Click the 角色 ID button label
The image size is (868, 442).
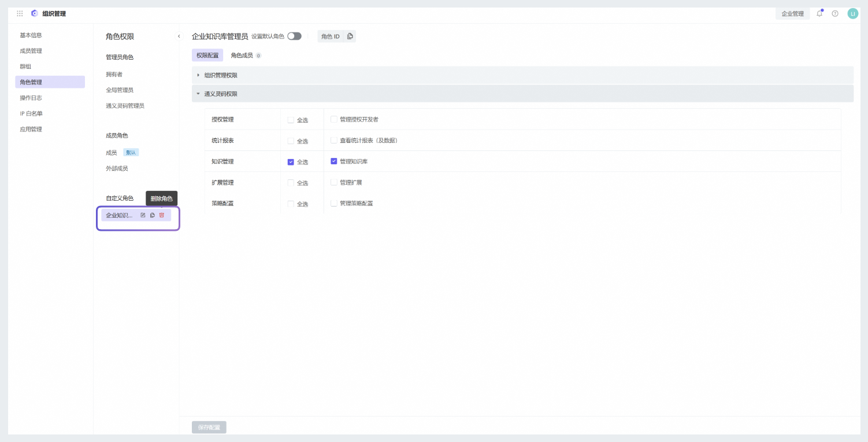click(331, 36)
